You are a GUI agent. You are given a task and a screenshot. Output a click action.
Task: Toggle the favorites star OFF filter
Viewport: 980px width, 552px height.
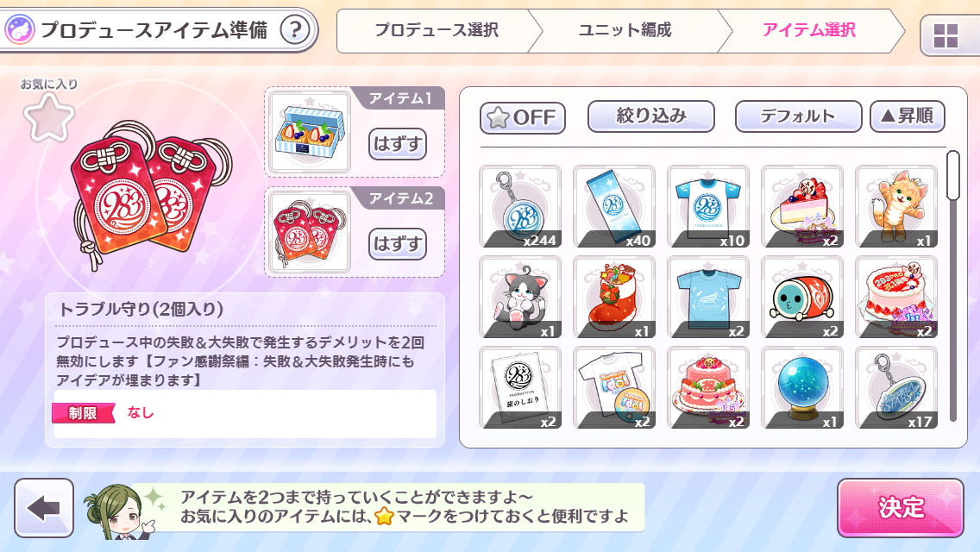523,117
